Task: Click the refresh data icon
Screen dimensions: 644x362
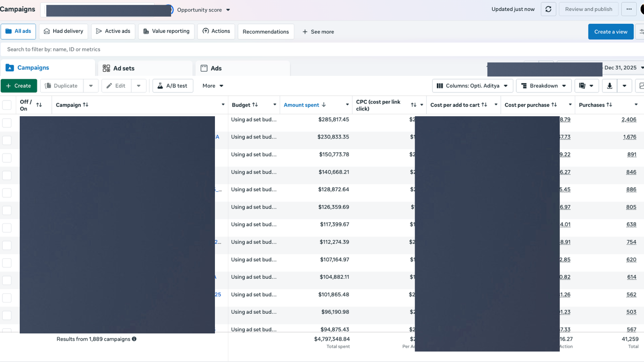Action: coord(548,9)
